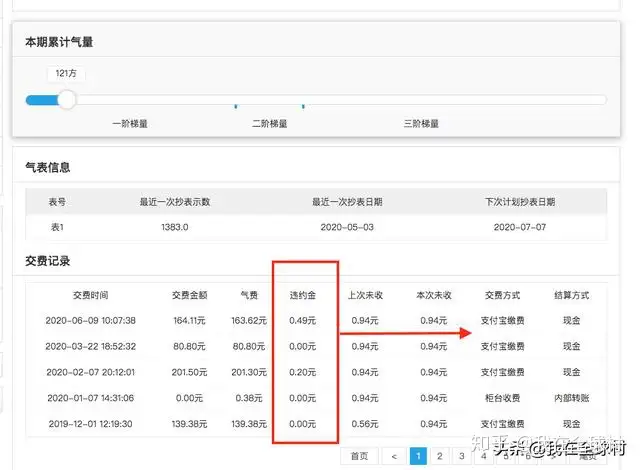
Task: Click the 2020-05-03 last reading date
Action: point(347,227)
